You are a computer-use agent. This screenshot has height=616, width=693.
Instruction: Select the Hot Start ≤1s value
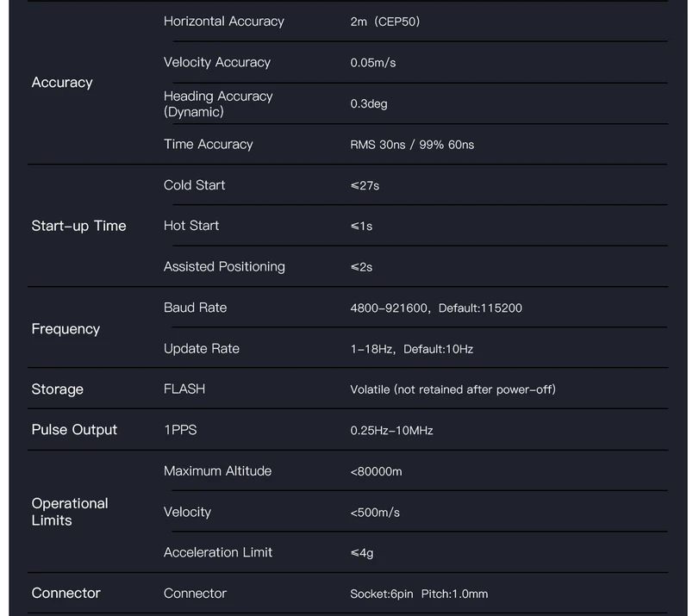[361, 227]
